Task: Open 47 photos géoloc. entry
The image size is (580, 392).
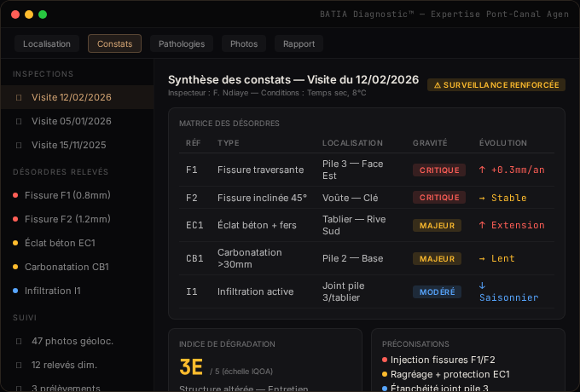Action: click(x=77, y=341)
